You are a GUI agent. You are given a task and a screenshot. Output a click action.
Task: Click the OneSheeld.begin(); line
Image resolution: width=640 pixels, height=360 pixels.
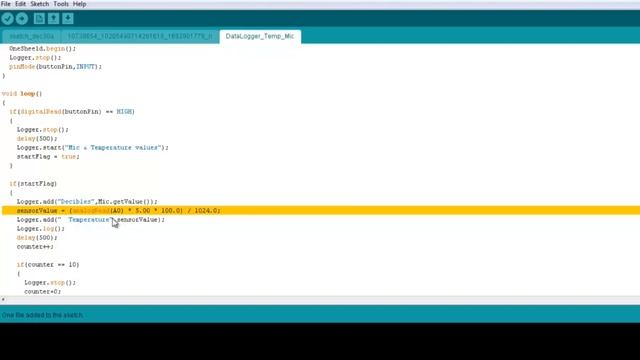pyautogui.click(x=42, y=49)
